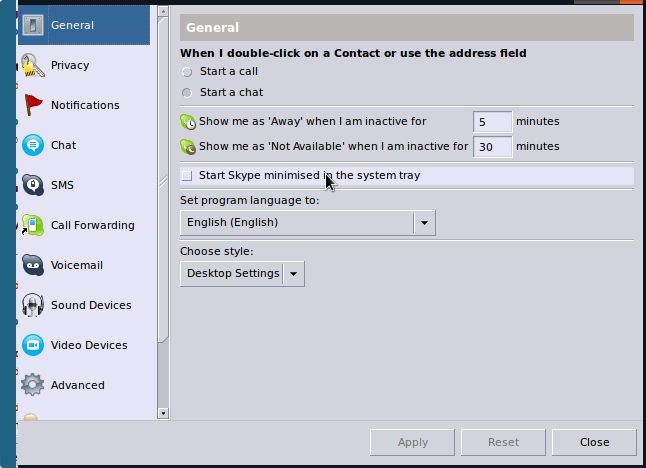Click the Sound Devices headset icon
The image size is (646, 468).
point(33,305)
